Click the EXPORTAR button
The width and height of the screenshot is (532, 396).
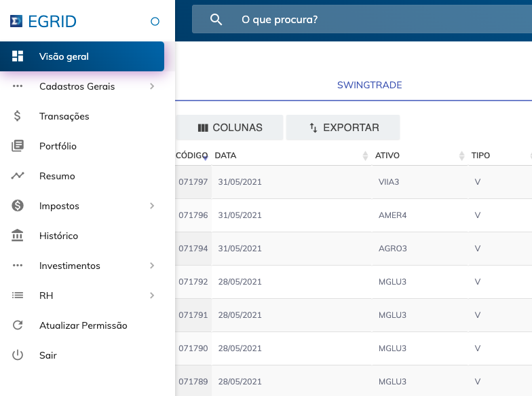(x=343, y=128)
